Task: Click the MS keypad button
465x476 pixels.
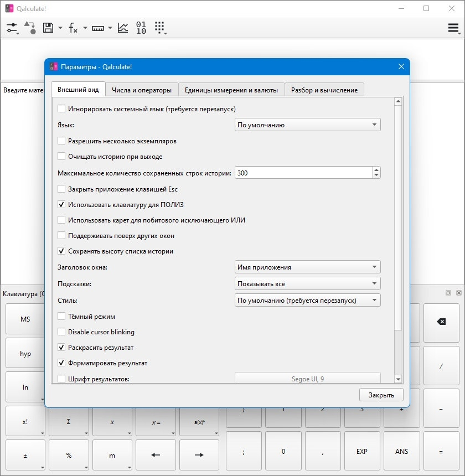Action: coord(25,319)
